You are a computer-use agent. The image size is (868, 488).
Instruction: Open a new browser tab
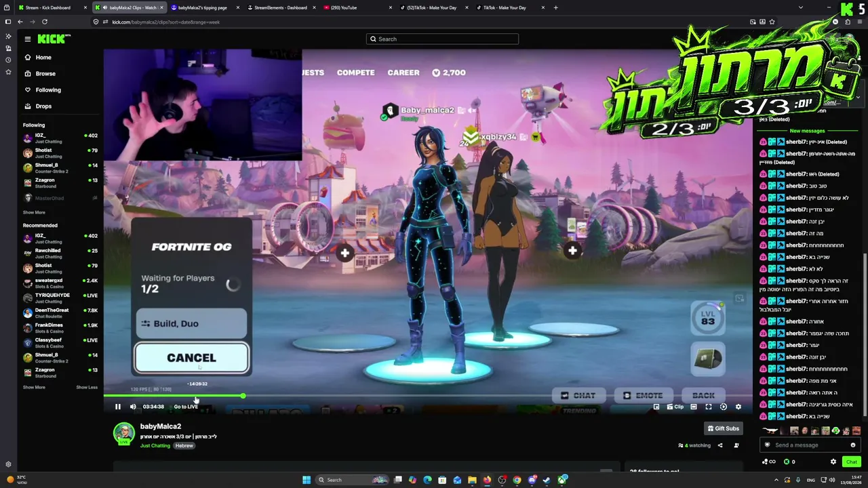[555, 7]
